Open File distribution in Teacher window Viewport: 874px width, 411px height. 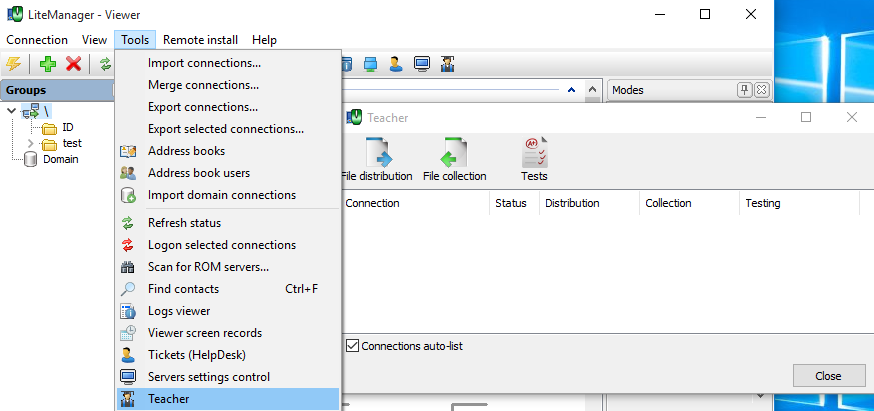pyautogui.click(x=376, y=159)
